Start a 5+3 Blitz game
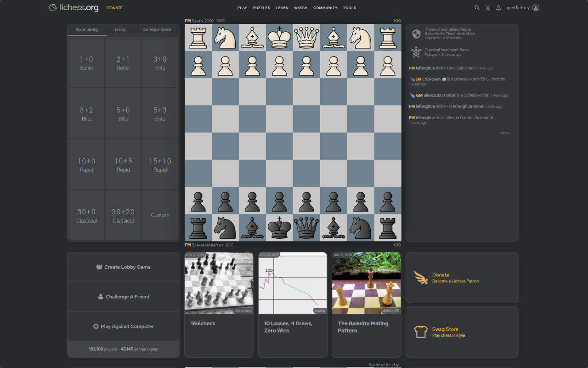 click(160, 114)
